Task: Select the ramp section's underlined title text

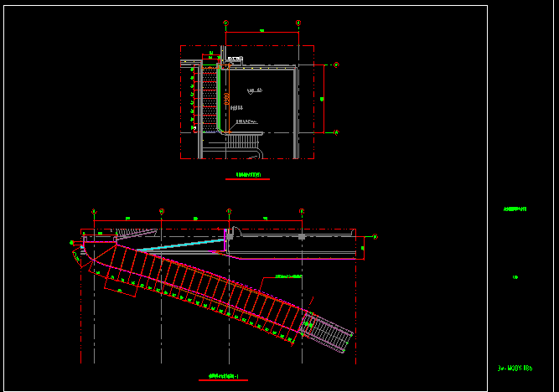Action: pyautogui.click(x=222, y=377)
